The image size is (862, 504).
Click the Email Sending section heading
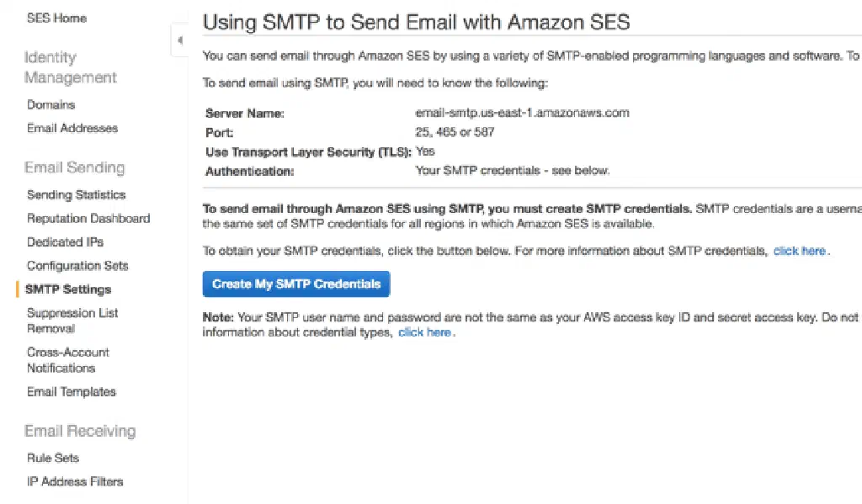74,167
